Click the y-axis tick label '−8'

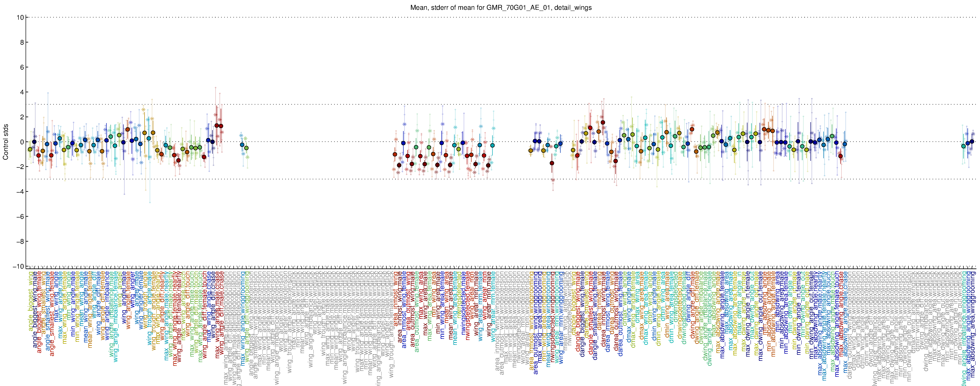tap(20, 241)
